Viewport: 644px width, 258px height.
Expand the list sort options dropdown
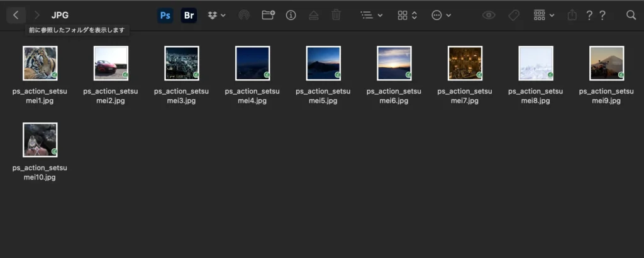pyautogui.click(x=371, y=15)
